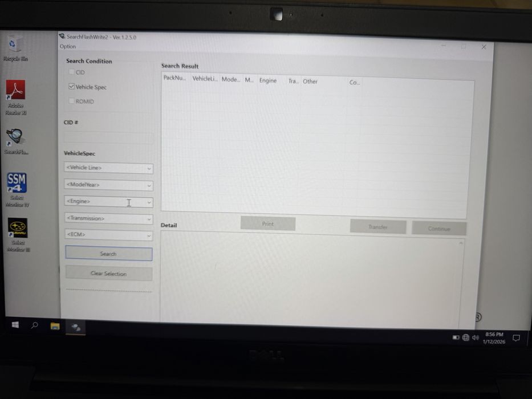Open the Option menu
Screen dimensions: 532x399
[x=68, y=47]
